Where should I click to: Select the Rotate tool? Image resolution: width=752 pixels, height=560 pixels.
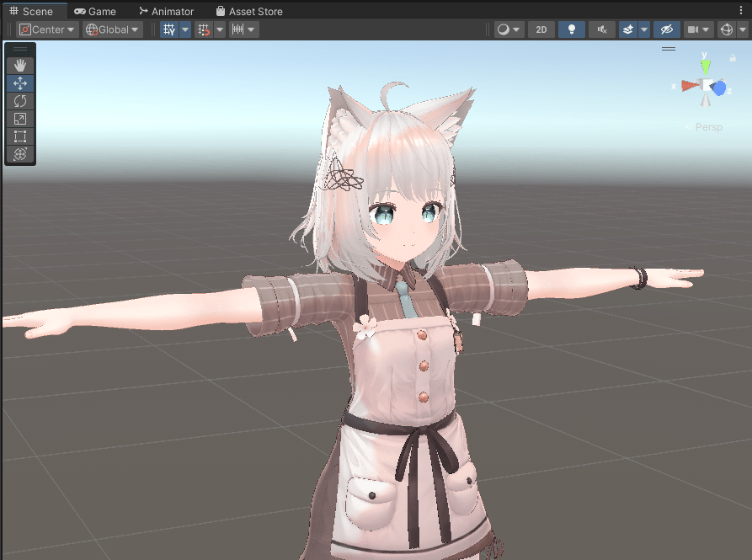(19, 100)
